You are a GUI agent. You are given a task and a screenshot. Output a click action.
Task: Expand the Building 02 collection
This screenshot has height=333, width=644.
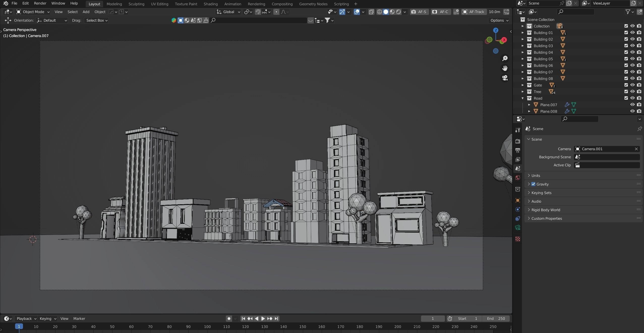pyautogui.click(x=523, y=39)
